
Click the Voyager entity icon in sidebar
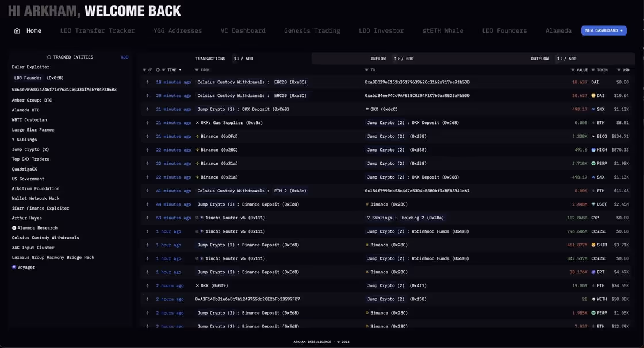[x=13, y=266]
